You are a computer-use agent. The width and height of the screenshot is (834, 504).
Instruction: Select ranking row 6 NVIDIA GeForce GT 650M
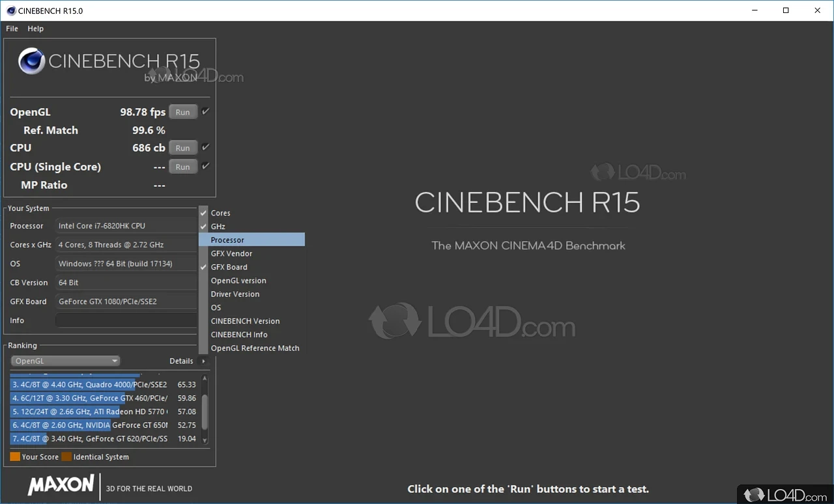tap(104, 425)
